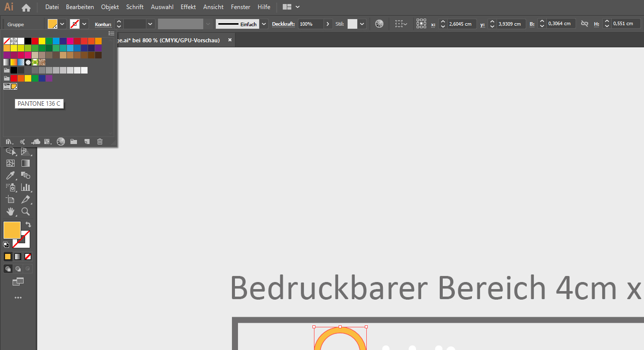The image size is (644, 350).
Task: Open the fill color dropdown in control bar
Action: pos(62,24)
